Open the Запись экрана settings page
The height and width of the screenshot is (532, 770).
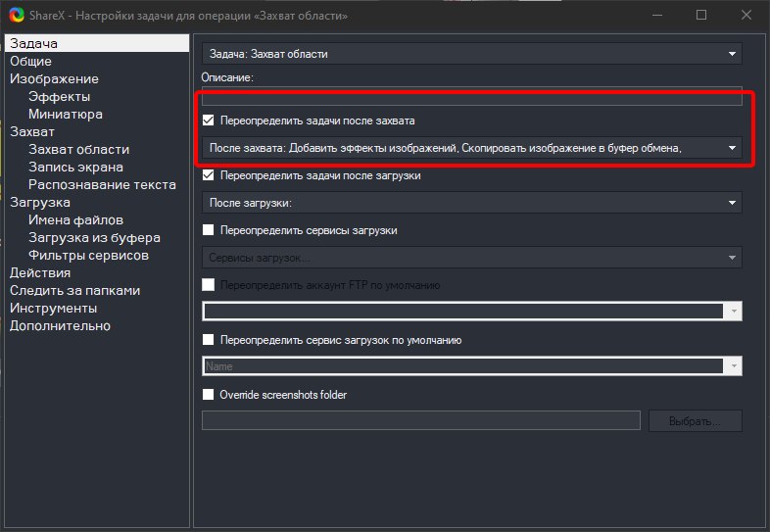[75, 167]
